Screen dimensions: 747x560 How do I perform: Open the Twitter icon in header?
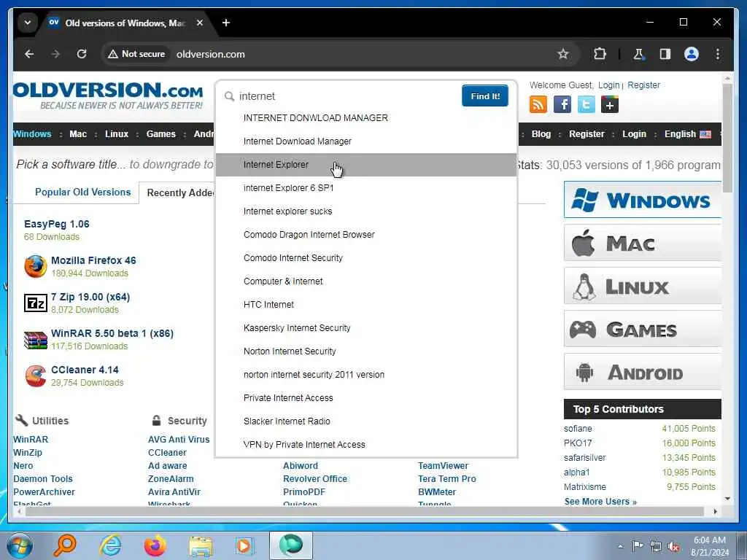(x=586, y=104)
